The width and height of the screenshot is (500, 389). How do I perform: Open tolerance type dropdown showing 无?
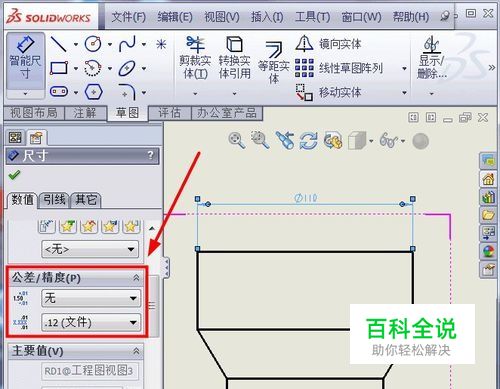tap(91, 298)
